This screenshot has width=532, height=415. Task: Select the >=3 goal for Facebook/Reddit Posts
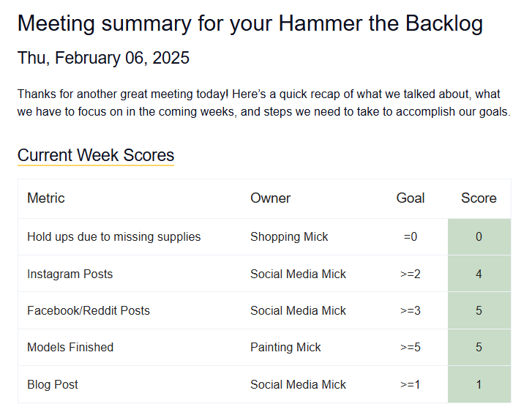[x=411, y=310]
